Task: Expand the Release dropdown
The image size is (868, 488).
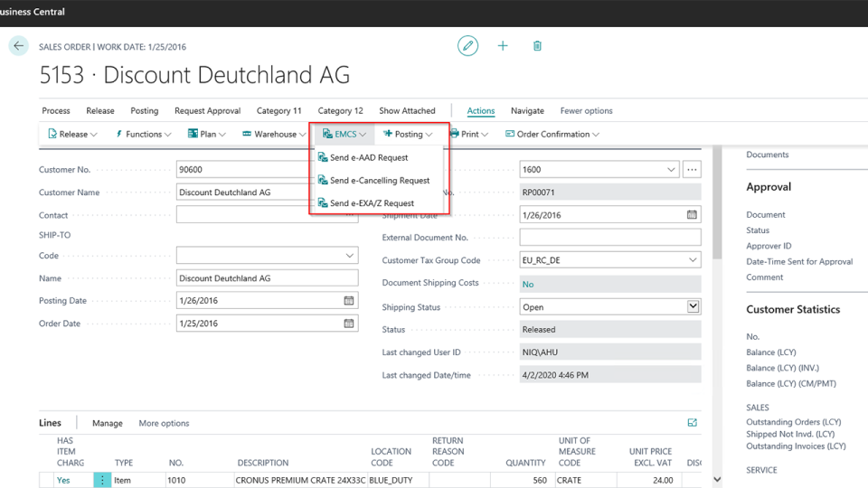Action: [93, 135]
